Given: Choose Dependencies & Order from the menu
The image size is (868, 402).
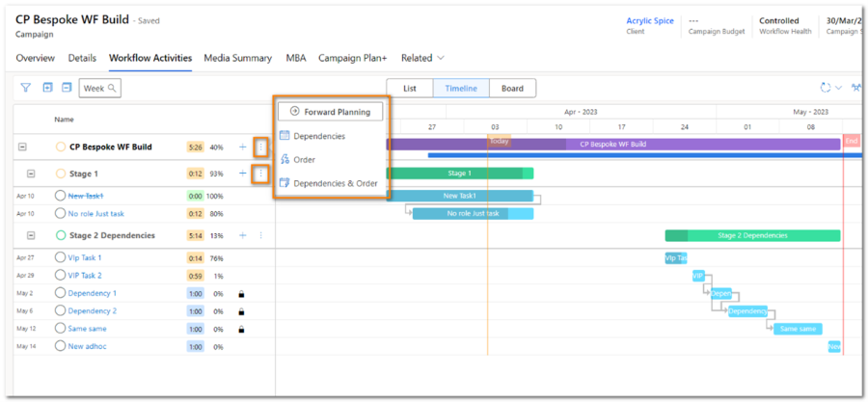Looking at the screenshot, I should (x=335, y=183).
